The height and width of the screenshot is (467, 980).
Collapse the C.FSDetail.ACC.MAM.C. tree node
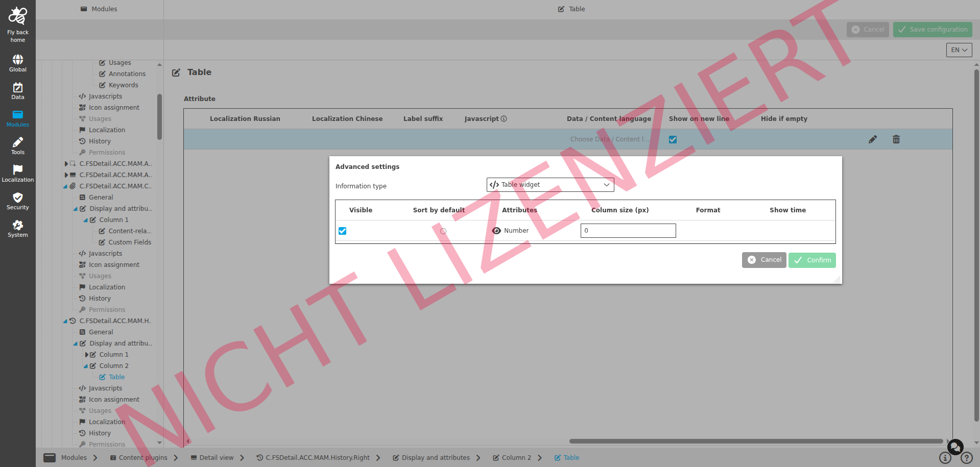pos(65,187)
